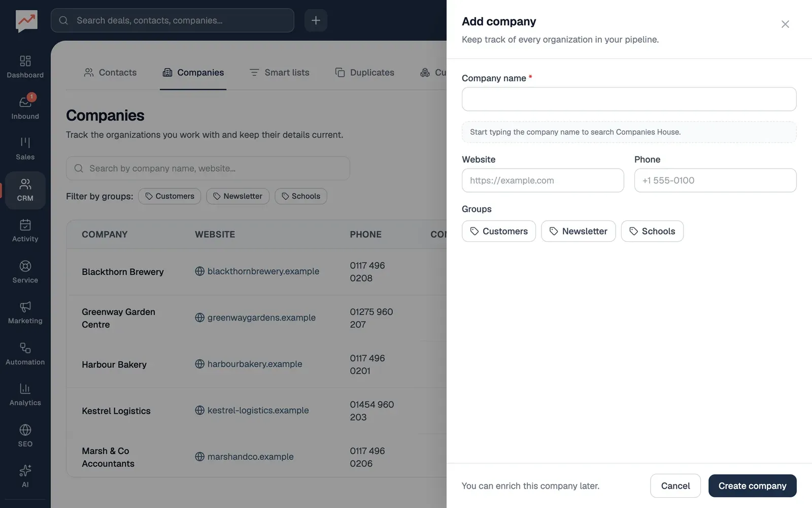Focus the Company name field
This screenshot has height=508, width=812.
pos(629,99)
